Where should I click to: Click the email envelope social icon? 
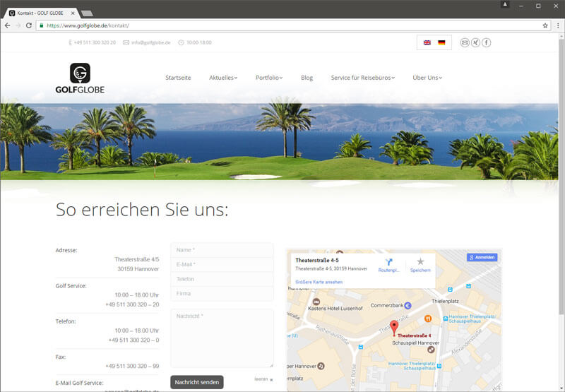[x=465, y=42]
